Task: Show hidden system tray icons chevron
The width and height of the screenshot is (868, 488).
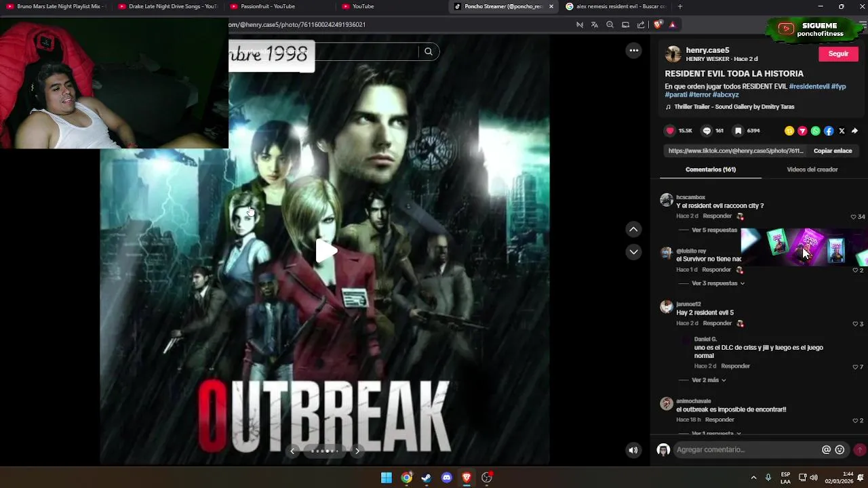Action: pyautogui.click(x=753, y=477)
